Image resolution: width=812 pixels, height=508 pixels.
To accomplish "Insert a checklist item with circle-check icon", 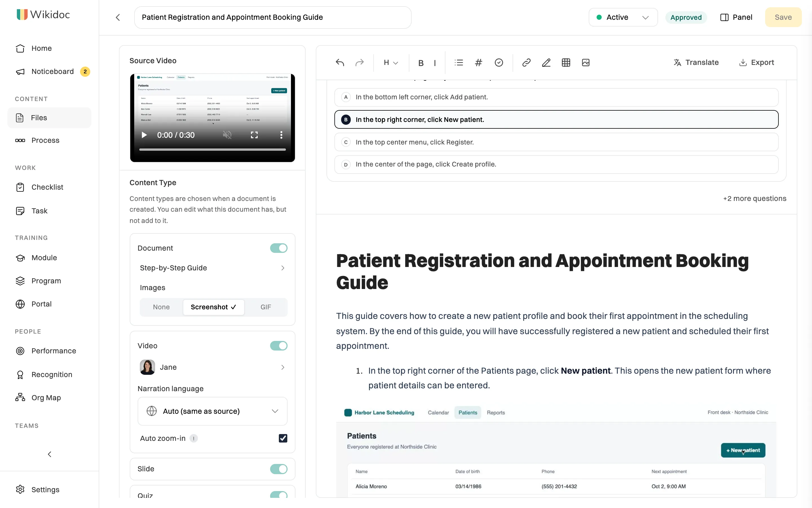I will [499, 62].
